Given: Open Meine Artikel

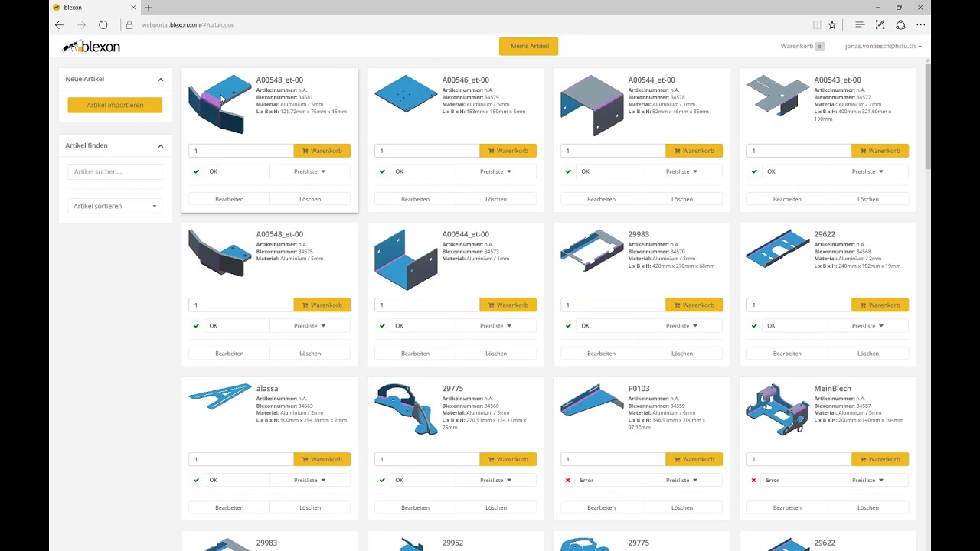Looking at the screenshot, I should [x=529, y=46].
